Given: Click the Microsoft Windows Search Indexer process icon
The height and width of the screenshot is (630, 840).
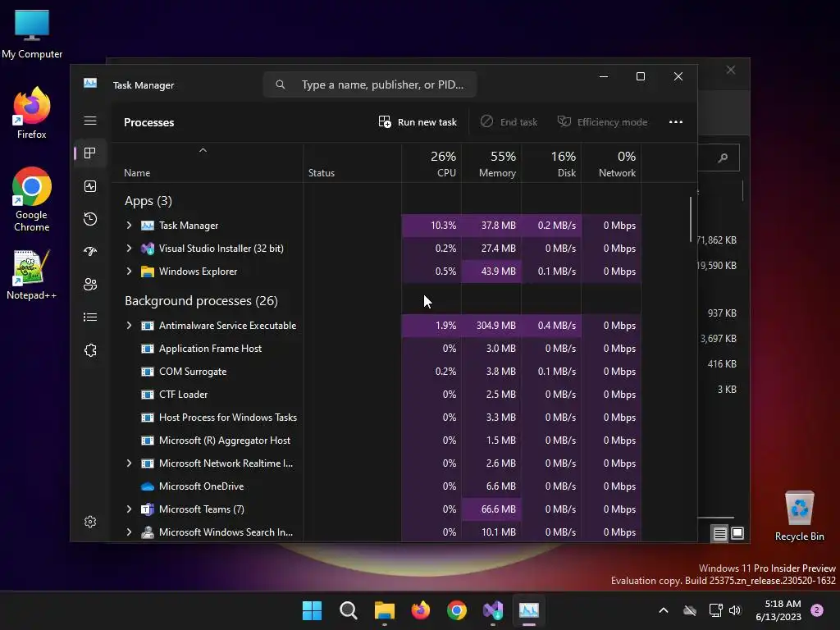Looking at the screenshot, I should click(148, 532).
